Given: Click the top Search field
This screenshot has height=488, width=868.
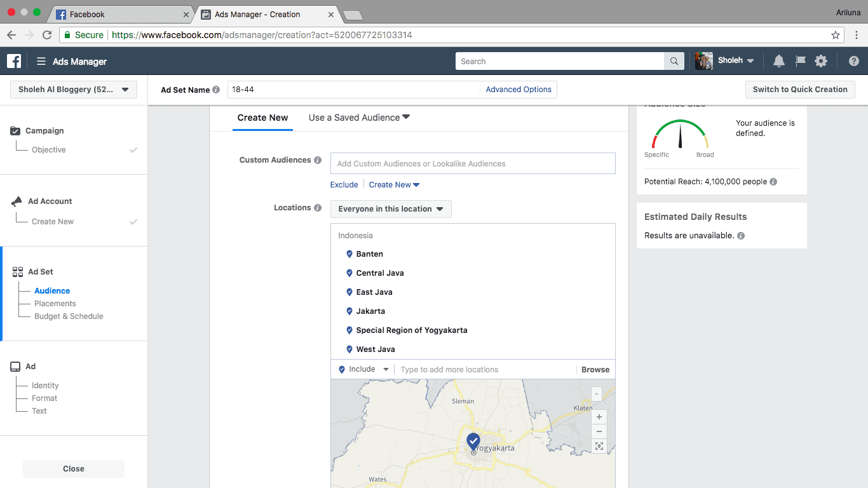Looking at the screenshot, I should (560, 61).
